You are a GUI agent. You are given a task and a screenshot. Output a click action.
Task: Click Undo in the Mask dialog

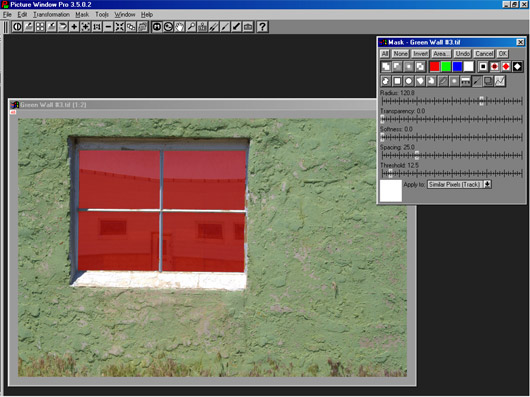[x=462, y=54]
